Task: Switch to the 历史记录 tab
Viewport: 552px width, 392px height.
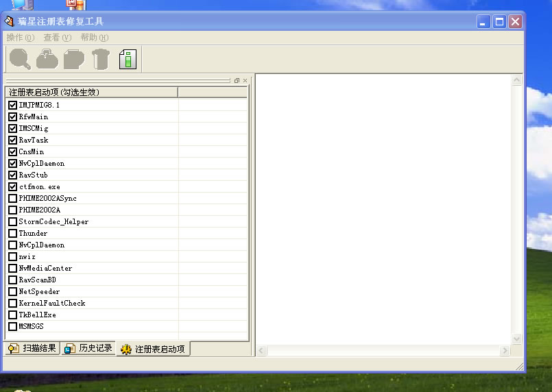Action: pyautogui.click(x=88, y=348)
